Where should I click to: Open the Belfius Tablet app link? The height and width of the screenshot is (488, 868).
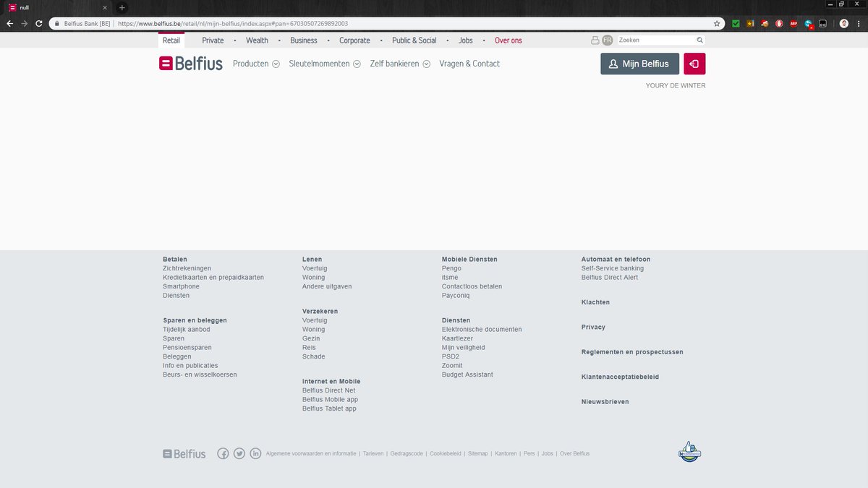[x=329, y=408]
